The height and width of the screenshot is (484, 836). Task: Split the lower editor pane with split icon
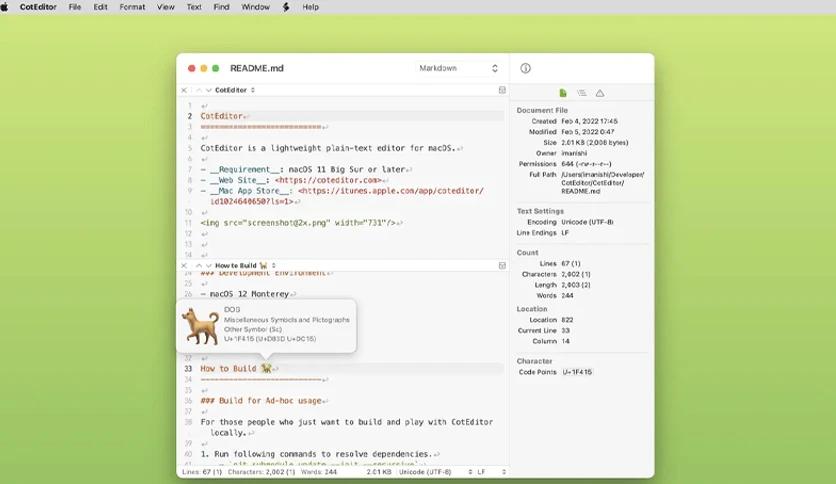click(502, 265)
